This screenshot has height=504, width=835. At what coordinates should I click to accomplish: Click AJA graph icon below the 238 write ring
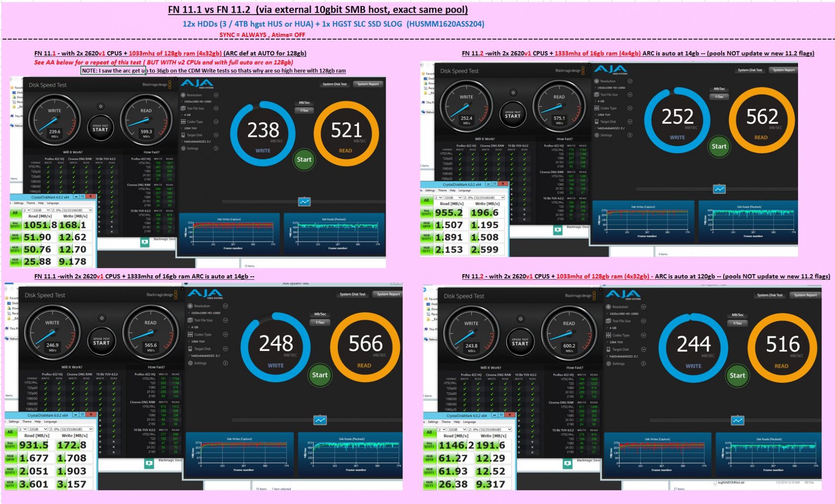[304, 202]
